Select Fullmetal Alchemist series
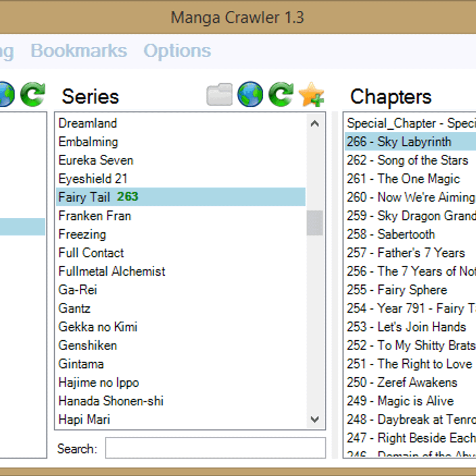 (112, 271)
